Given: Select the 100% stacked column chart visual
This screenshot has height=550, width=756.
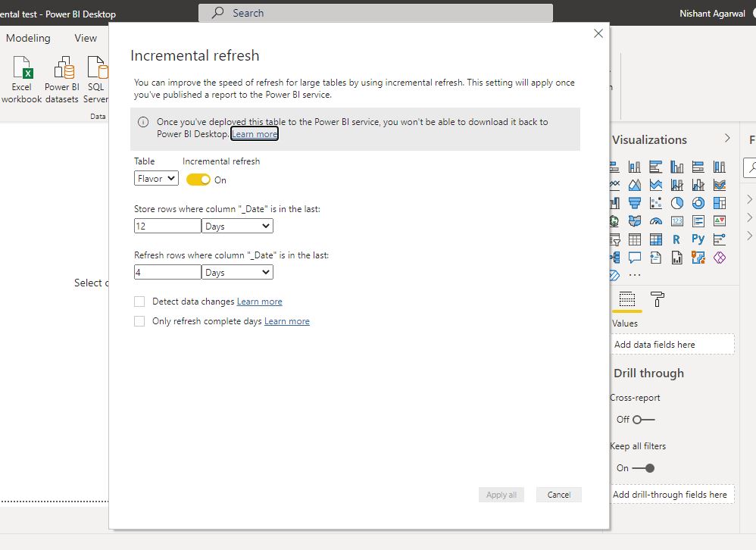Looking at the screenshot, I should click(x=720, y=167).
